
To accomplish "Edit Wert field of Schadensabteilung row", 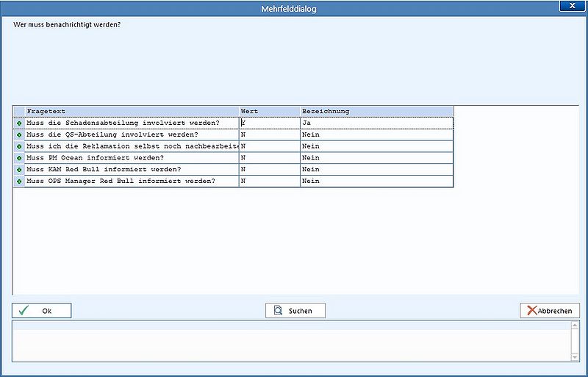I will click(x=270, y=123).
